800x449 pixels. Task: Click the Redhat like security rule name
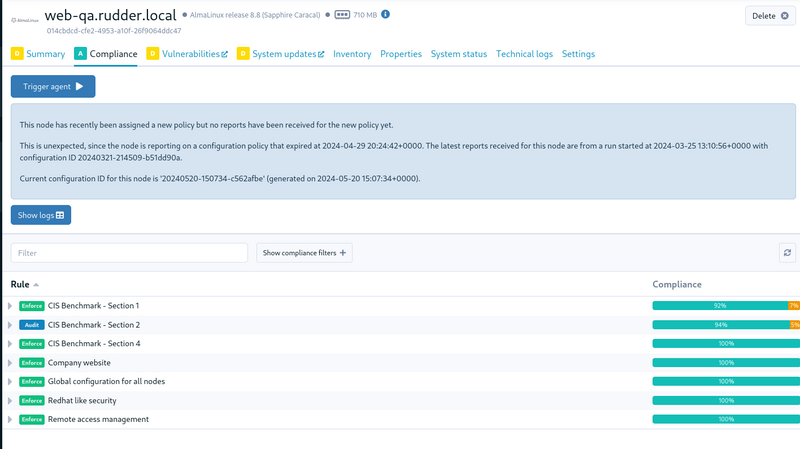coord(82,401)
